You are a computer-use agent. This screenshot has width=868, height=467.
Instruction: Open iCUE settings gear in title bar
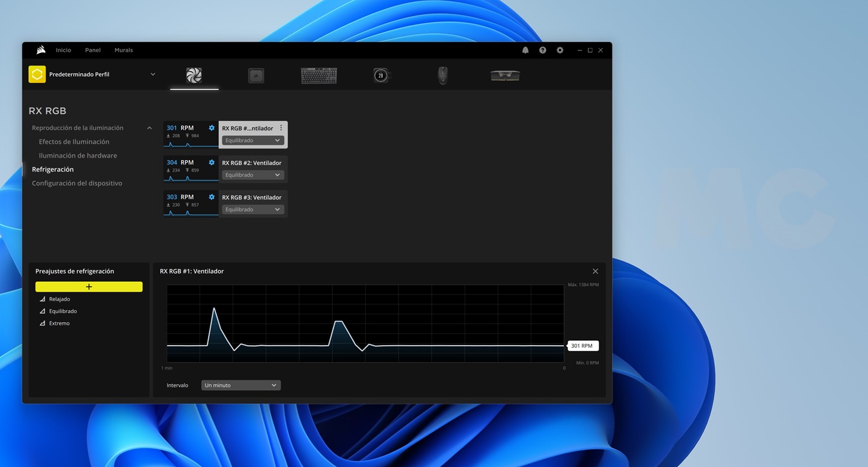coord(560,50)
